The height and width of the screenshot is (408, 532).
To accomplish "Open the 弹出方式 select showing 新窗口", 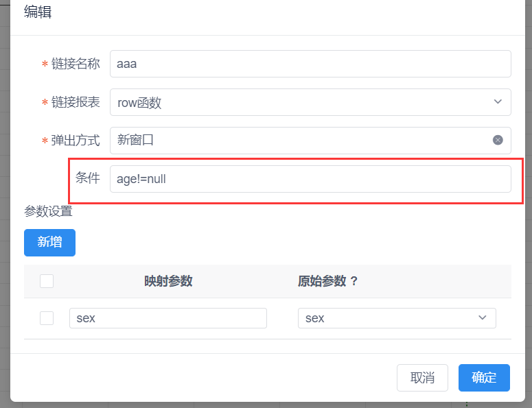I will point(310,141).
